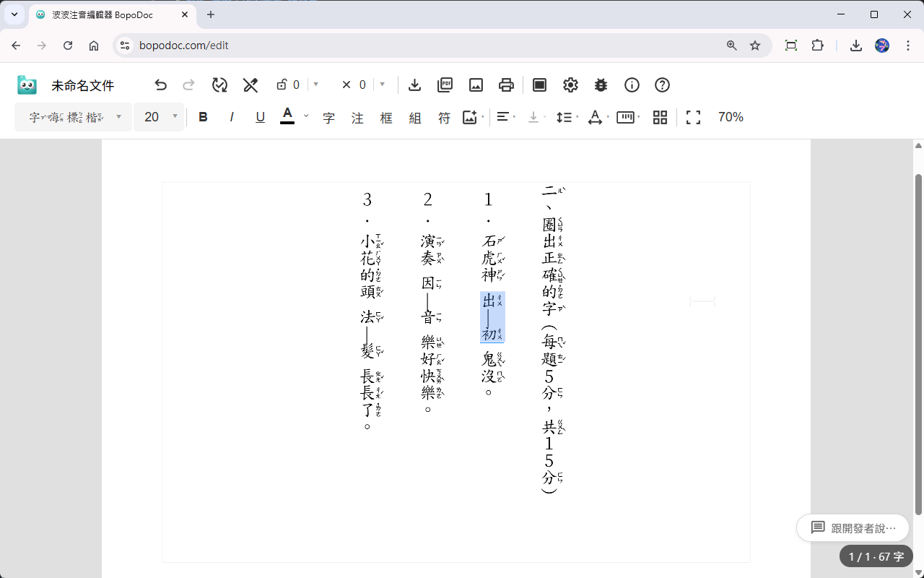Open the font size dropdown

click(159, 116)
